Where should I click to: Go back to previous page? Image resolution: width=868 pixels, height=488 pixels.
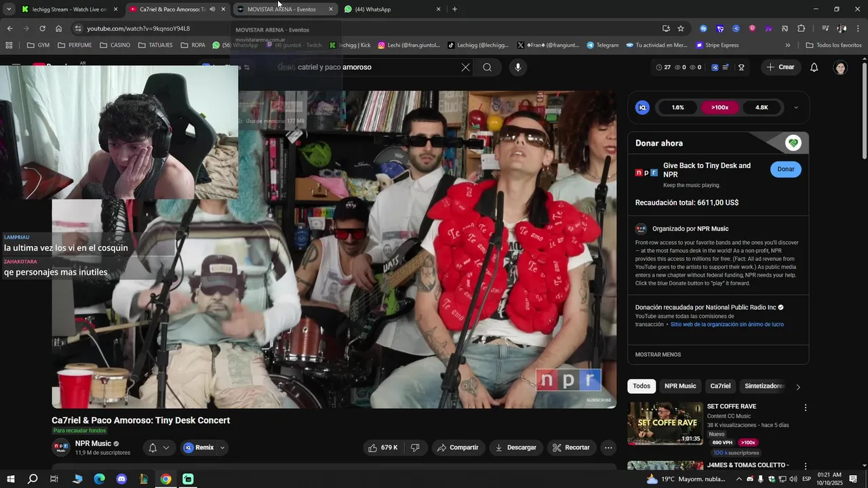coord(9,28)
